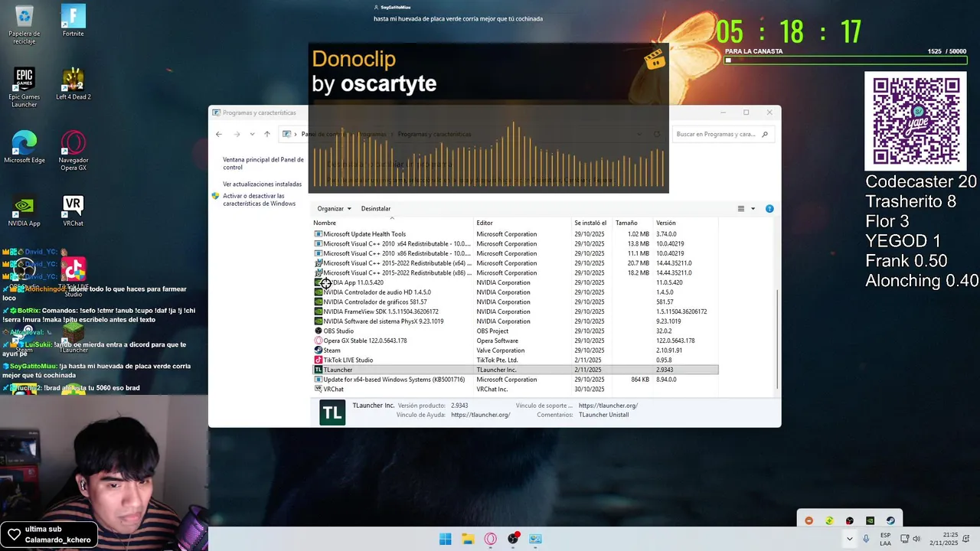Open the volume control in system tray
Viewport: 980px width, 551px height.
(916, 539)
